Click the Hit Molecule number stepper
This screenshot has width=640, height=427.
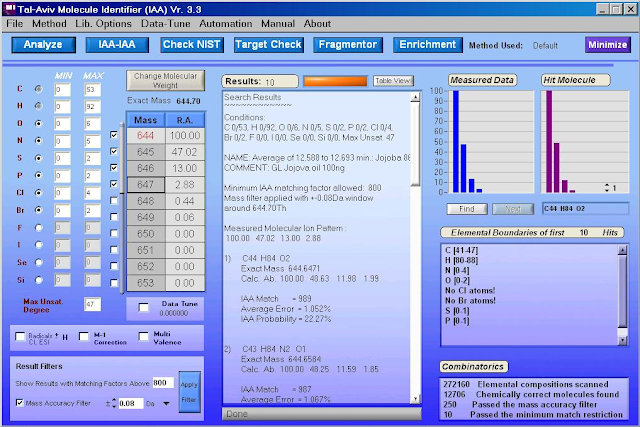point(607,188)
